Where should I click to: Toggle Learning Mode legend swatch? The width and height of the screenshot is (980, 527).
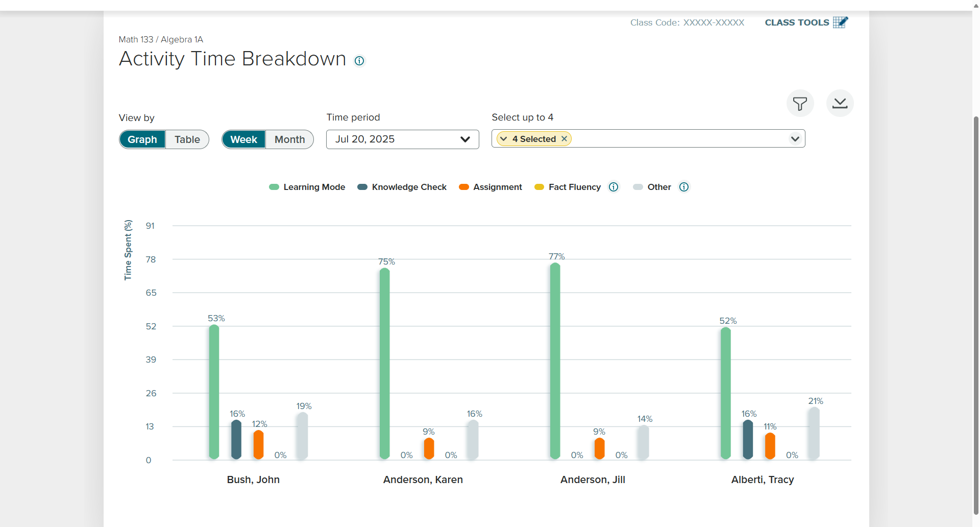tap(274, 187)
